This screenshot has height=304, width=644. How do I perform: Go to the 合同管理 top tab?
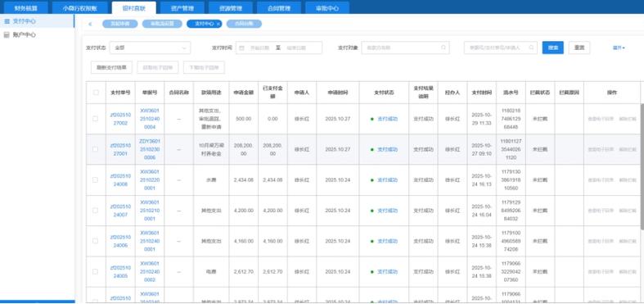(x=279, y=8)
